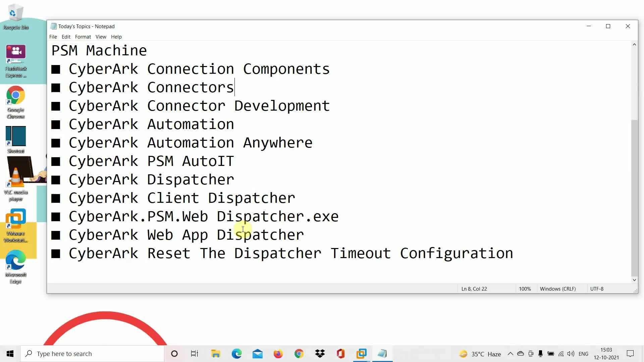The height and width of the screenshot is (362, 644).
Task: Open the notification center icon
Action: [x=630, y=354]
